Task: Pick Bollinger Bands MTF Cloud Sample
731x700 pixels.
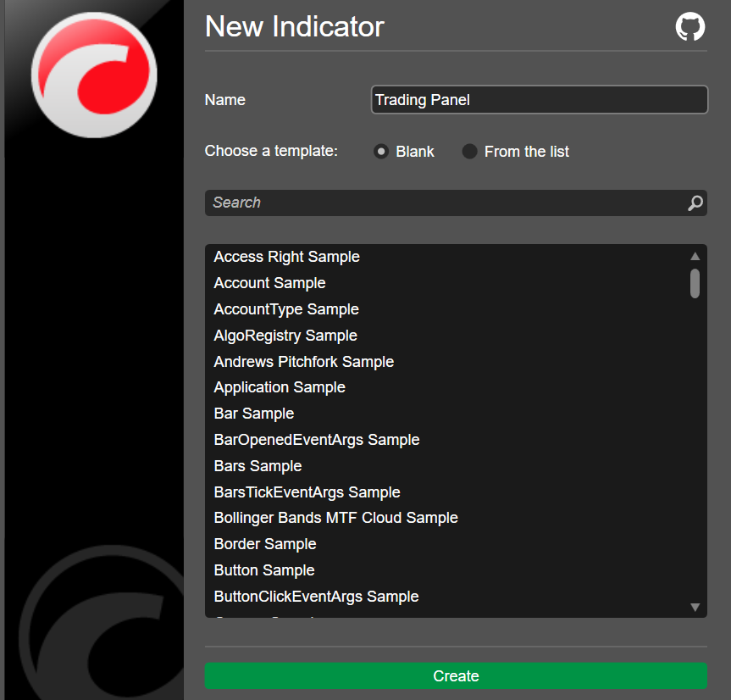Action: coord(335,518)
